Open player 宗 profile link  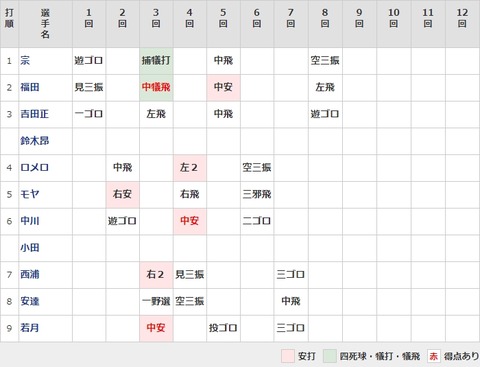tap(25, 61)
